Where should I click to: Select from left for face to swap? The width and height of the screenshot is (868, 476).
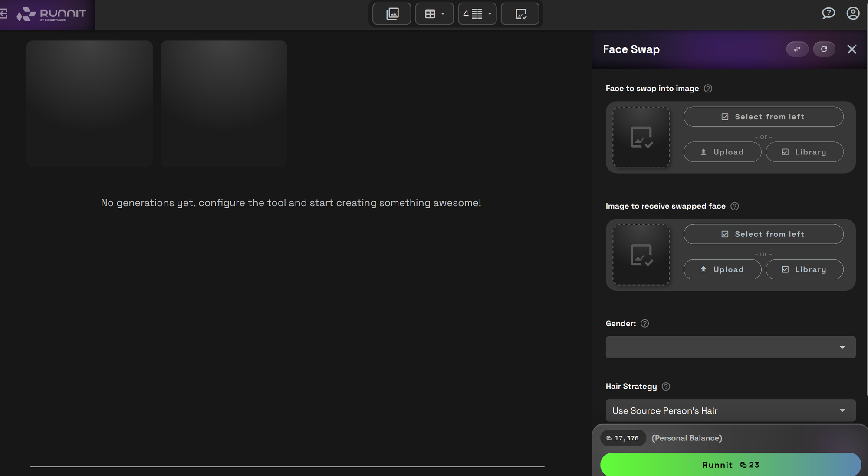[763, 117]
